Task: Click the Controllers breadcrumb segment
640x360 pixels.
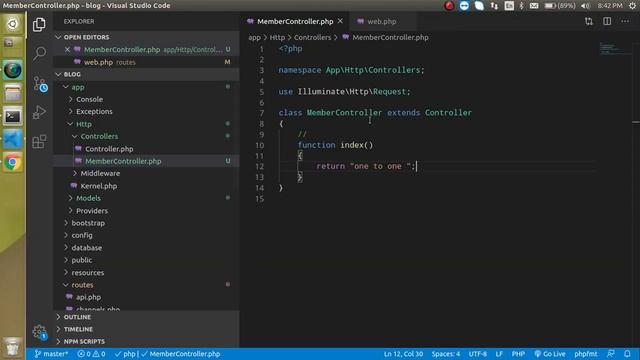Action: pyautogui.click(x=313, y=37)
